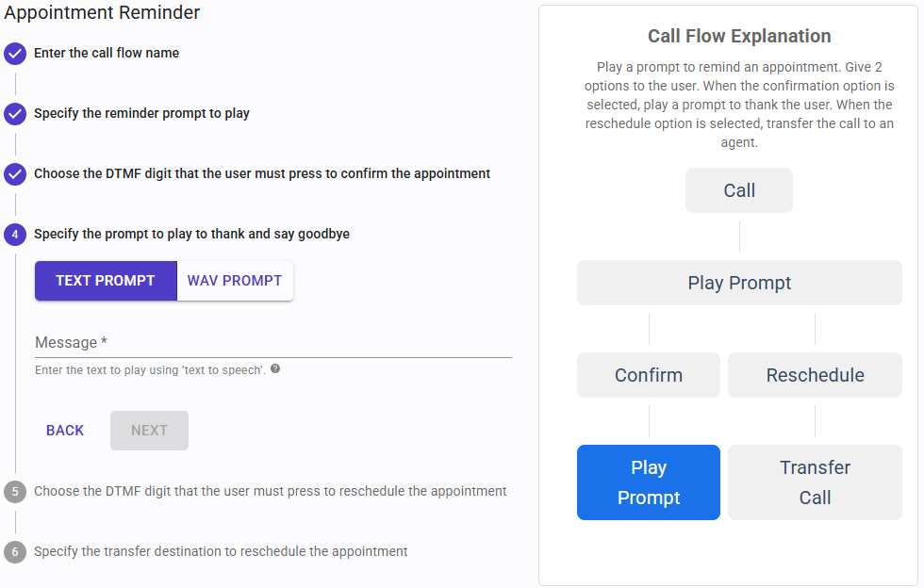Select the TEXT PROMPT toggle option
This screenshot has height=588, width=924.
point(106,281)
